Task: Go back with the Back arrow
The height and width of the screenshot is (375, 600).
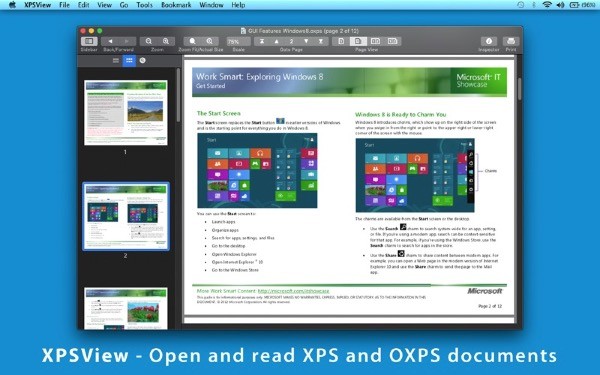Action: (x=110, y=41)
